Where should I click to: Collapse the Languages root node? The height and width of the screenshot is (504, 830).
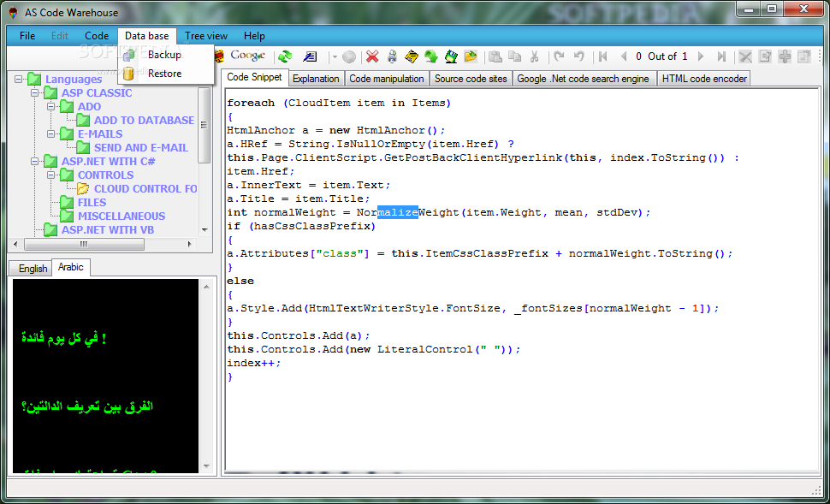(19, 80)
